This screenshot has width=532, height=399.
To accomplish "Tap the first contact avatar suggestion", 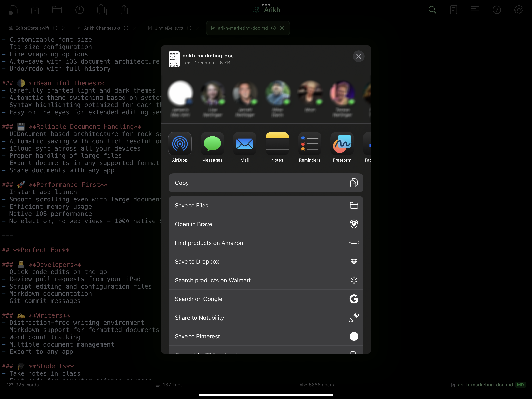I will [x=180, y=93].
